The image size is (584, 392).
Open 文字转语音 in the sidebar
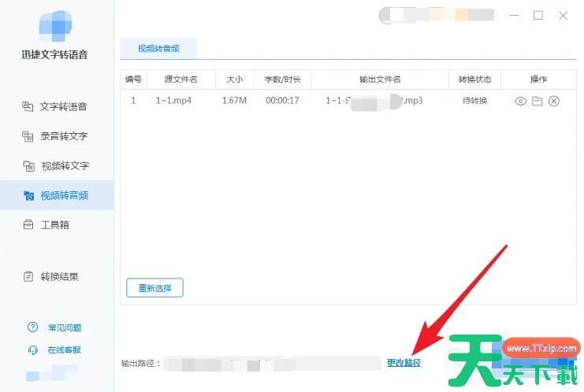coord(57,107)
